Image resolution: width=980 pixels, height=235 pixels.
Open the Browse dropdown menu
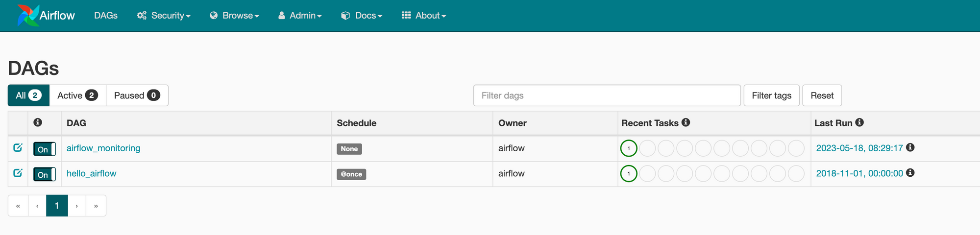[x=235, y=16]
